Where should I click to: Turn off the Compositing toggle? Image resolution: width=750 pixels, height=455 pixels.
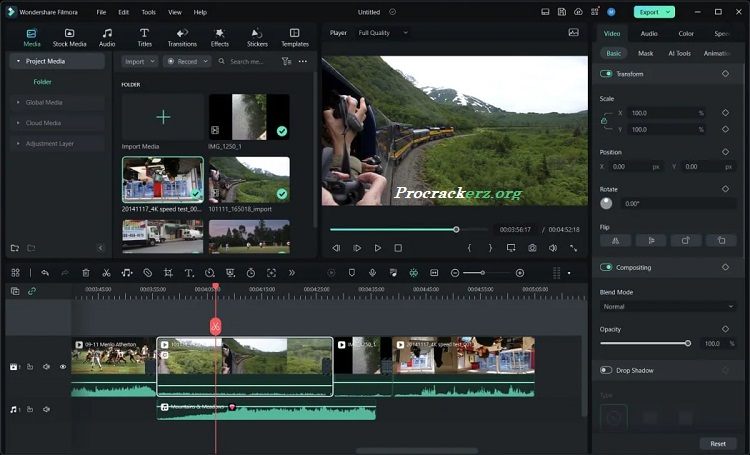(x=606, y=267)
